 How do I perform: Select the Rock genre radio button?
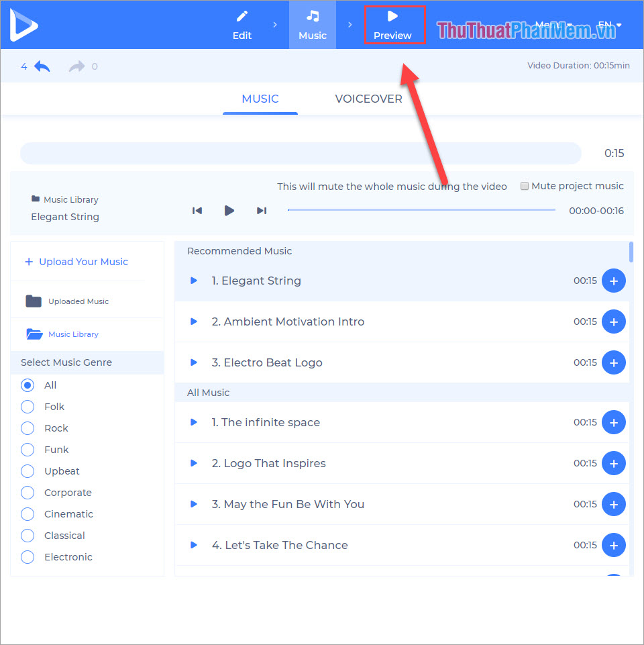[28, 428]
